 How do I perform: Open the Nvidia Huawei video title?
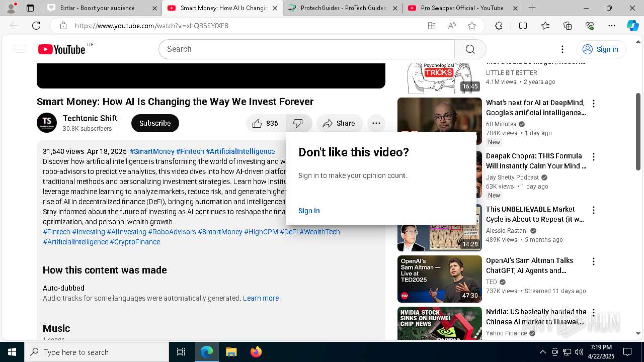(536, 317)
